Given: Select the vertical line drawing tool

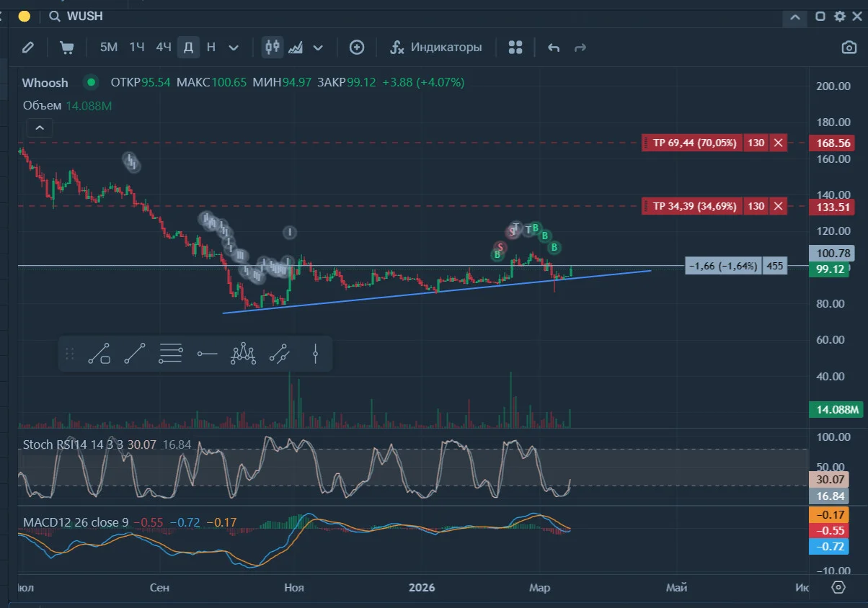Looking at the screenshot, I should pyautogui.click(x=316, y=354).
